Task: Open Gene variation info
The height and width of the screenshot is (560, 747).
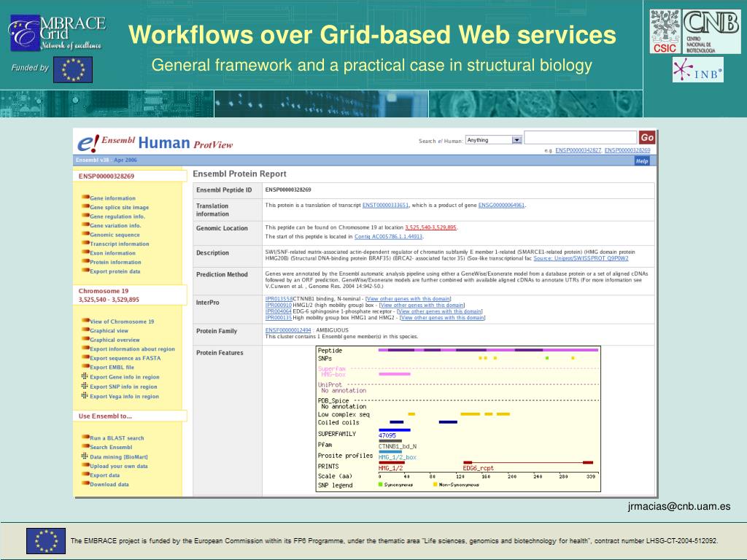Action: (x=115, y=226)
